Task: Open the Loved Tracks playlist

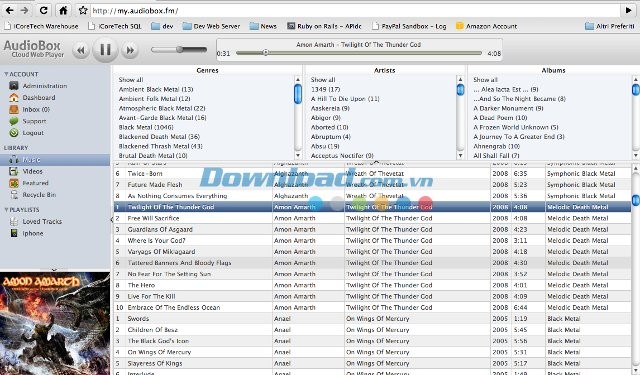Action: pyautogui.click(x=36, y=222)
